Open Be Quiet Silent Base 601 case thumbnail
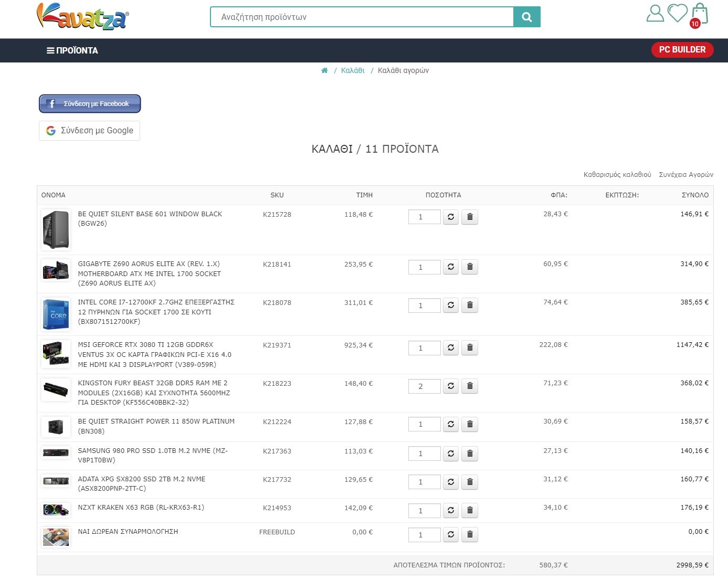The width and height of the screenshot is (728, 580). 56,230
